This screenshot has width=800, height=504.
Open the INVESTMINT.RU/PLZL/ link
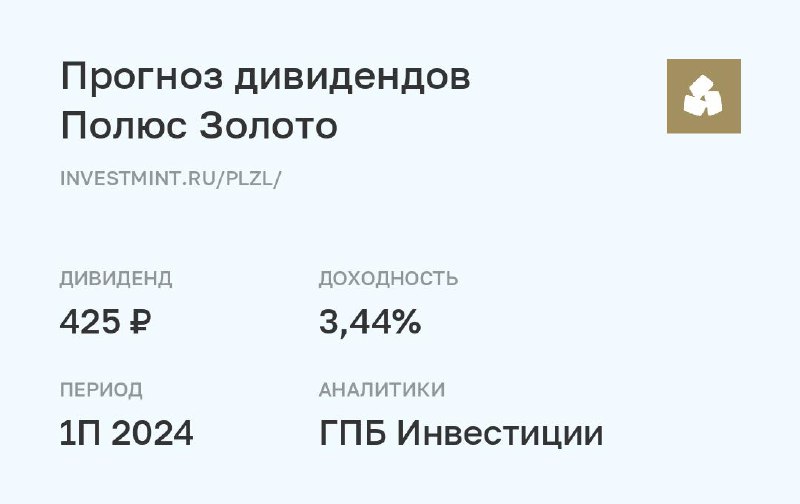(x=171, y=178)
